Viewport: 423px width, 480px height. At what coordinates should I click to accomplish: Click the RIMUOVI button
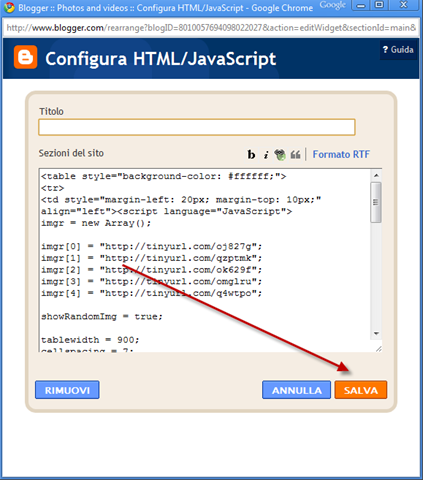point(67,390)
